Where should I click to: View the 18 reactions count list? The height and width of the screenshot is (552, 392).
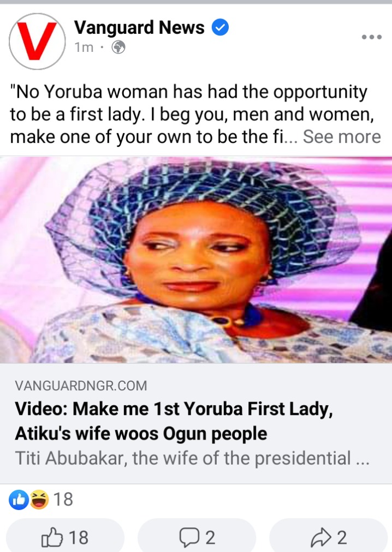click(x=63, y=500)
